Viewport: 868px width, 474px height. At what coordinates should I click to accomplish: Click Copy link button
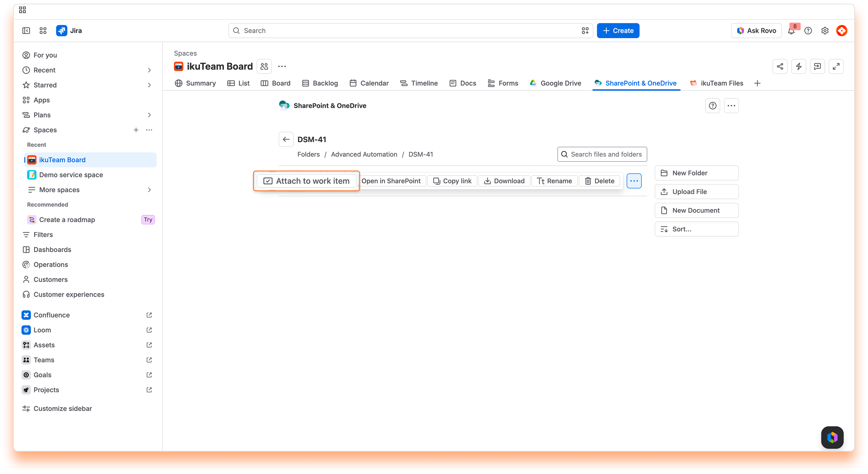tap(452, 181)
